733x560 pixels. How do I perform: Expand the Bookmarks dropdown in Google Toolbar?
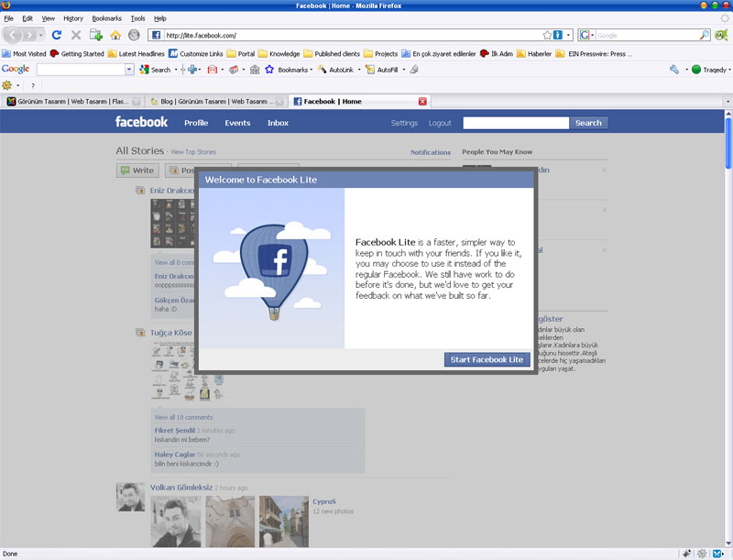point(312,70)
